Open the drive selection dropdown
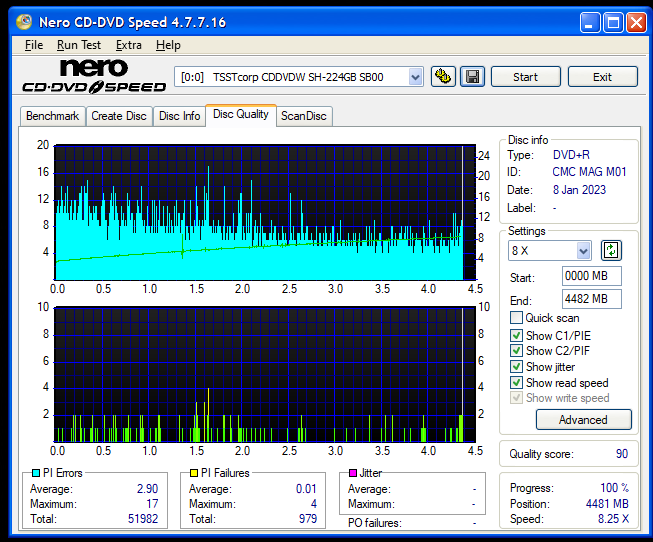 415,77
